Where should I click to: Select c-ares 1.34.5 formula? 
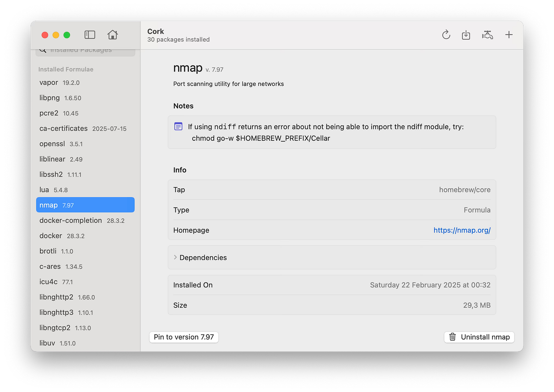(85, 267)
